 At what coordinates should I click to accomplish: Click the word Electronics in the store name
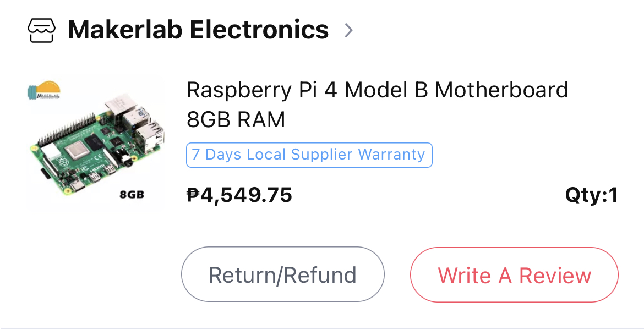point(259,30)
